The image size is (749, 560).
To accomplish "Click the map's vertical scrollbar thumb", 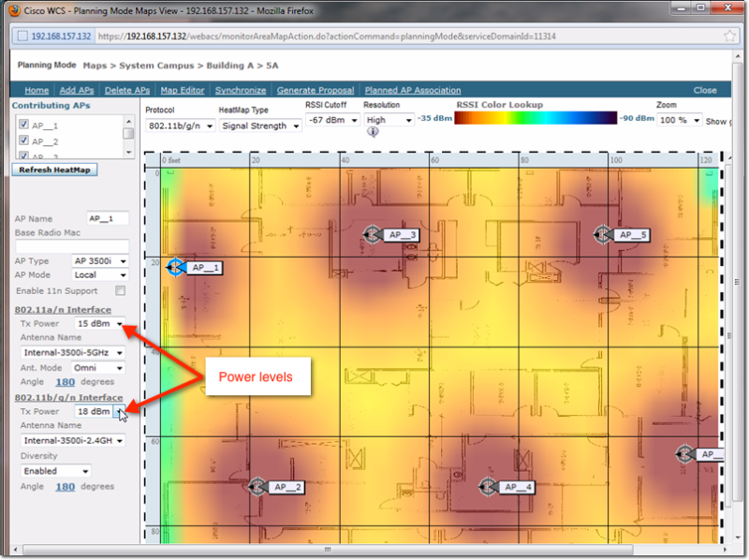I will [x=729, y=337].
